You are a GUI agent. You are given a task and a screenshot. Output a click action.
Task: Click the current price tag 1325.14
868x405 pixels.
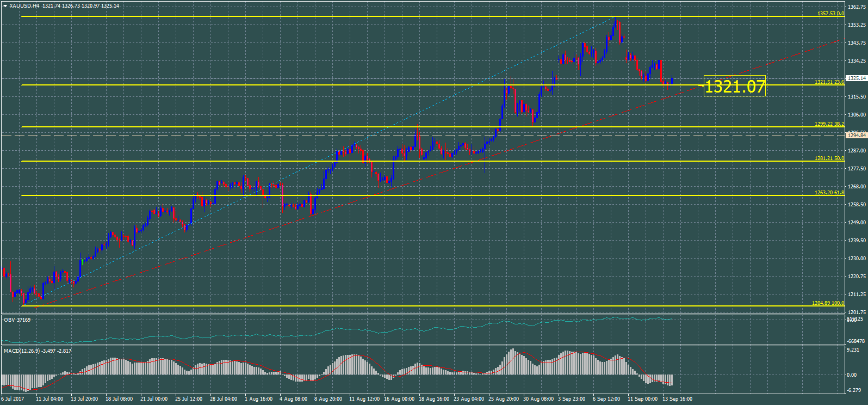click(857, 78)
